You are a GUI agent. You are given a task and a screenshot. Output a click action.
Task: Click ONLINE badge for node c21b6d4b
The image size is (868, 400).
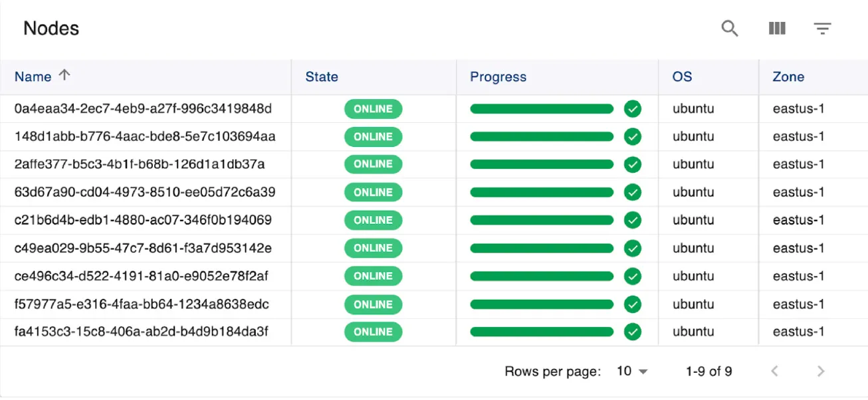373,220
